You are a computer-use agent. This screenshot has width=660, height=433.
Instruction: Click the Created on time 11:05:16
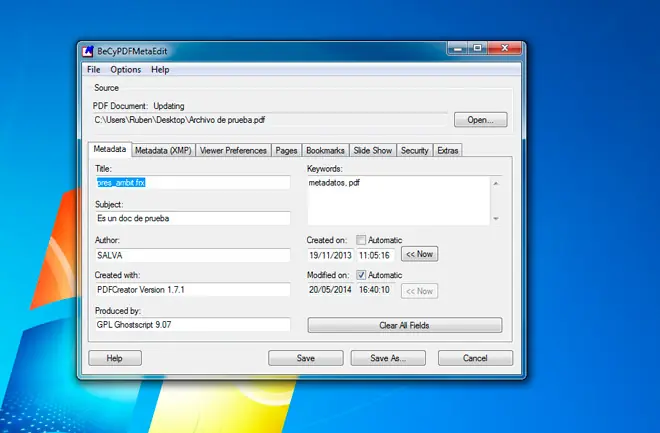click(375, 255)
